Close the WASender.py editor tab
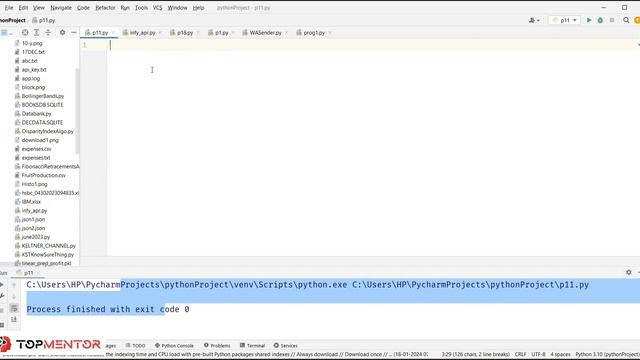The height and width of the screenshot is (360, 640). pyautogui.click(x=287, y=33)
